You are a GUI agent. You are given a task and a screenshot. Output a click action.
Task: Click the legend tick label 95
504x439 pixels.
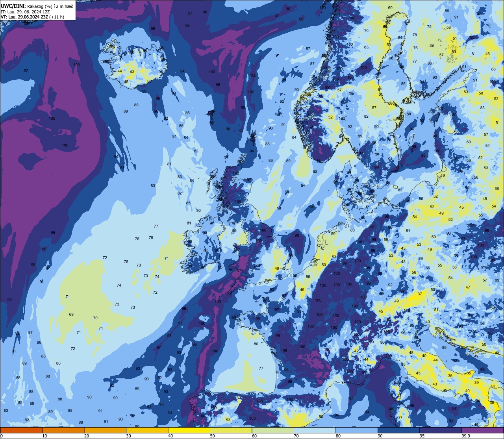[422, 436]
